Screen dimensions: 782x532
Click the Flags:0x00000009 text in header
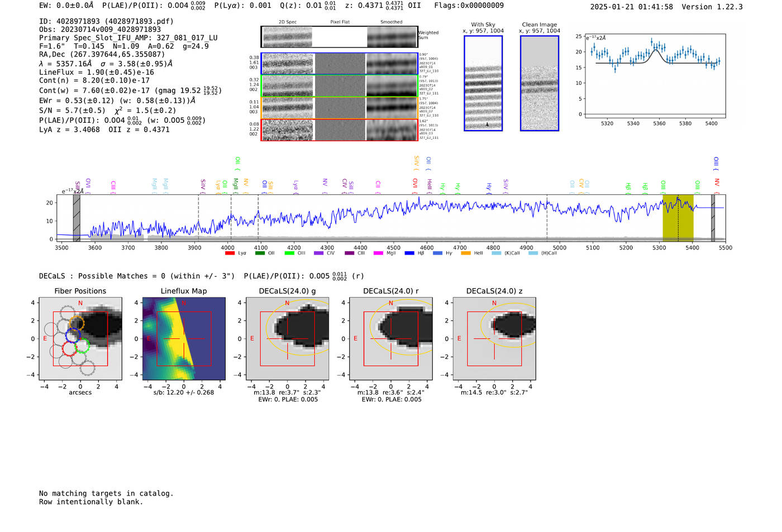tap(469, 6)
